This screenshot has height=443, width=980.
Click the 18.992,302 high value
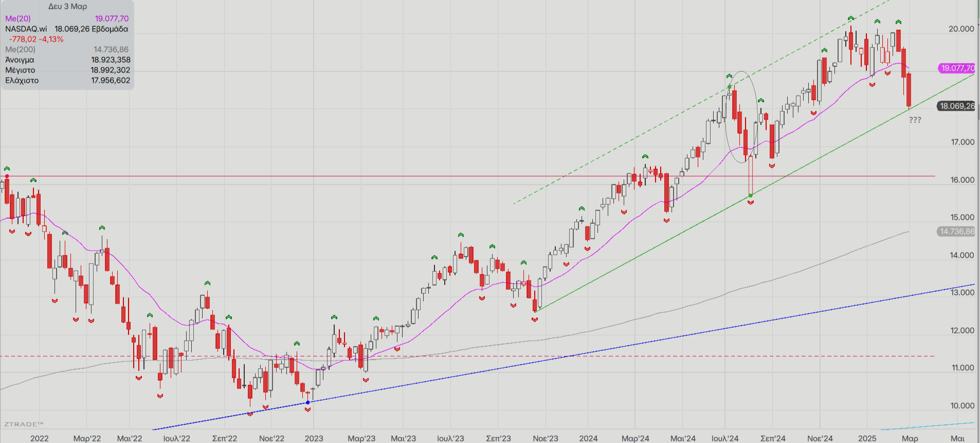tap(111, 70)
